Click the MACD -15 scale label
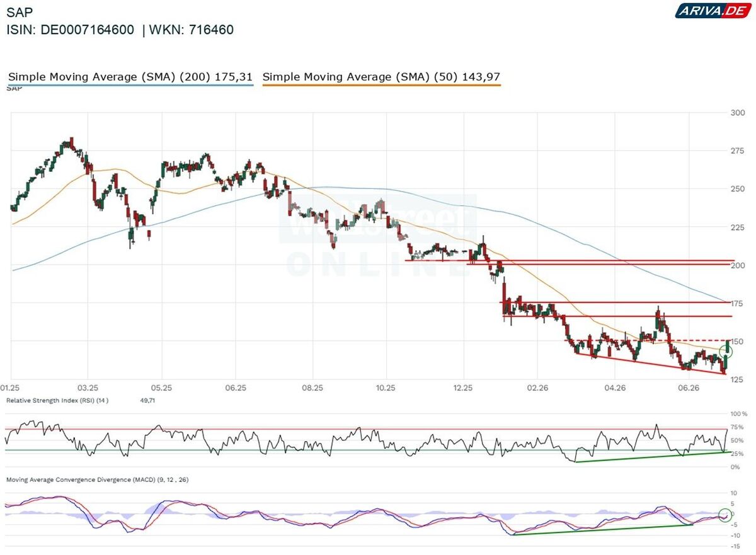The height and width of the screenshot is (555, 756). point(735,546)
